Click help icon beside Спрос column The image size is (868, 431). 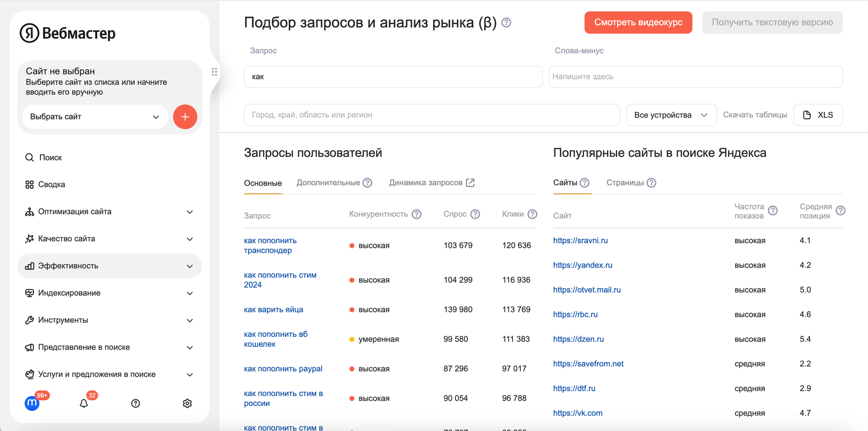[x=475, y=214]
